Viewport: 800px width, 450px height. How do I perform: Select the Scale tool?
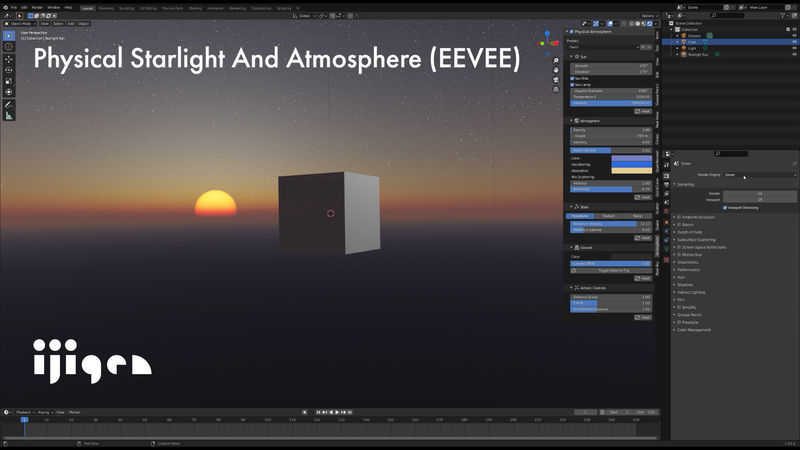[9, 81]
